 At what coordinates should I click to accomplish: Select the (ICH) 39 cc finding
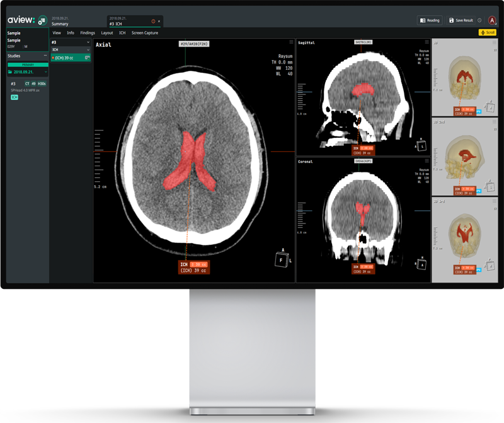pos(71,58)
